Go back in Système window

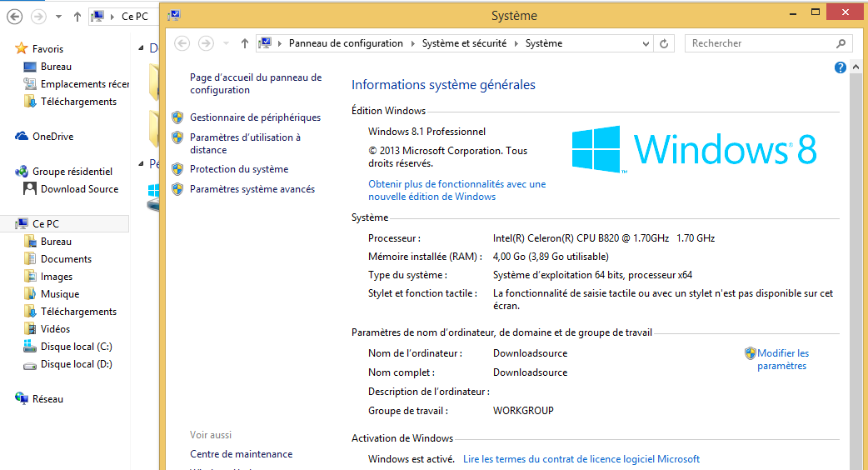pos(182,43)
